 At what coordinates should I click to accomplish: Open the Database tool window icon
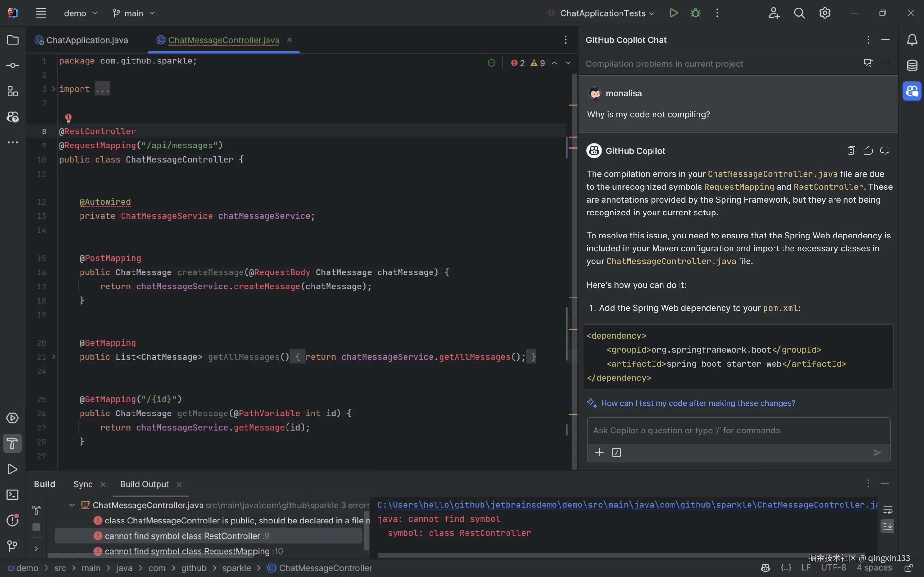912,65
